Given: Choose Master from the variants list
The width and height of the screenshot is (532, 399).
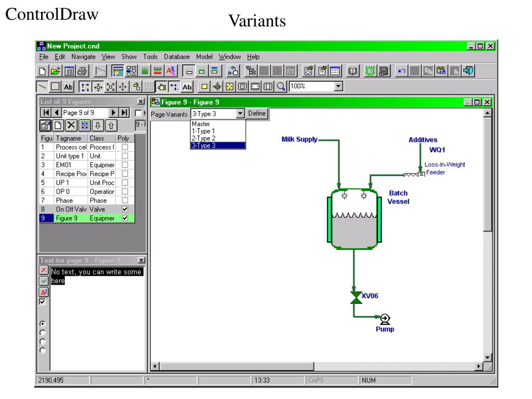Looking at the screenshot, I should pos(218,124).
